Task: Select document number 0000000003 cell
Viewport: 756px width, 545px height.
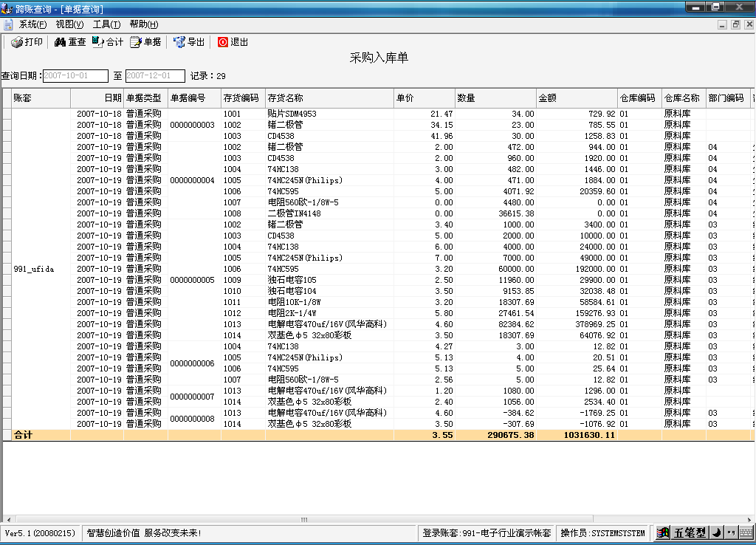Action: click(194, 125)
